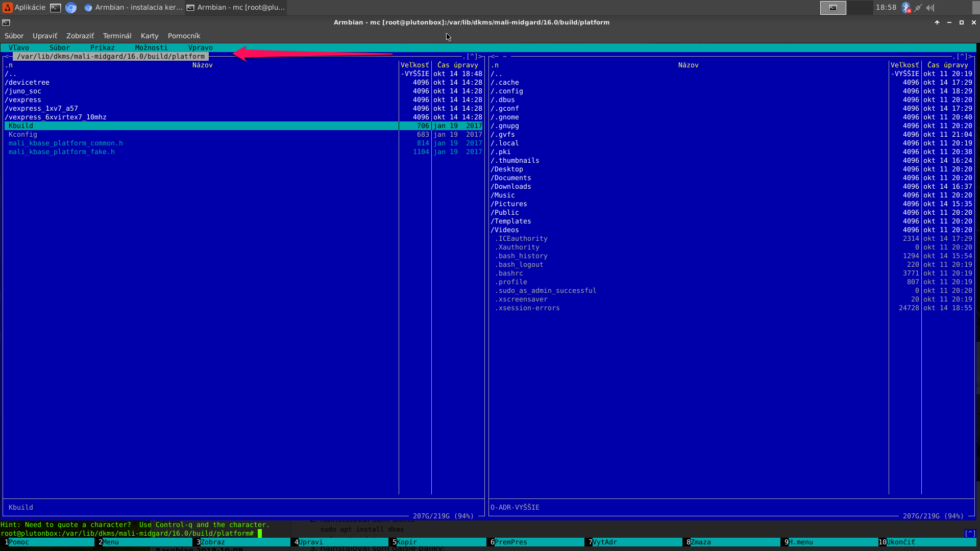Select the active workspace switcher thumbnail
The width and height of the screenshot is (980, 551).
(833, 8)
